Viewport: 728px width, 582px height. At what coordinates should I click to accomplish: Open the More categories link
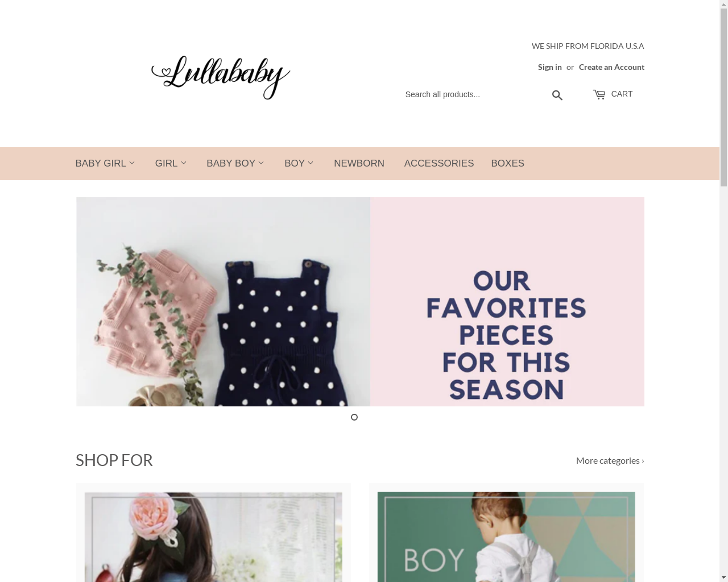(x=610, y=460)
